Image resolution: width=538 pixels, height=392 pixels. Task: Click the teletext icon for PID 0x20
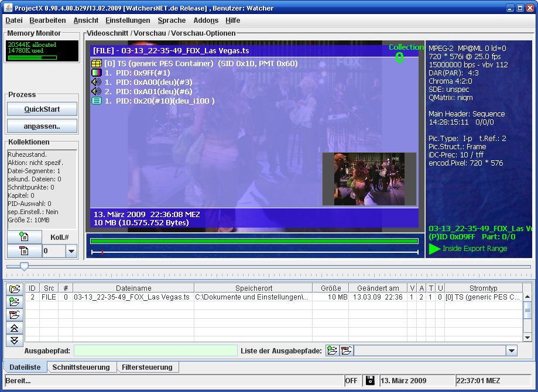pos(97,101)
